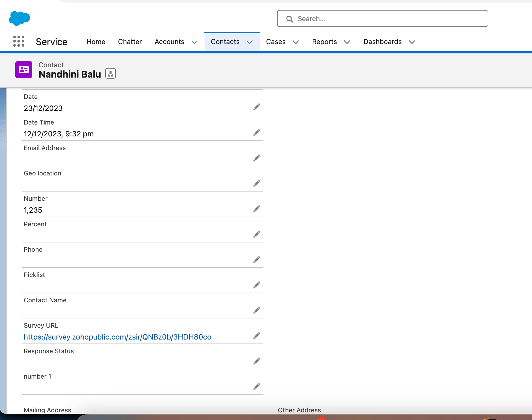Expand the Accounts tab dropdown arrow
Screen dimensions: 532x420
(x=194, y=42)
